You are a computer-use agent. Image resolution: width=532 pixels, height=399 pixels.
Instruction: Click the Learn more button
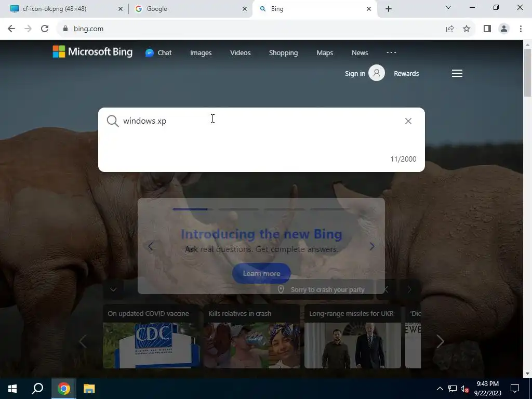click(261, 273)
